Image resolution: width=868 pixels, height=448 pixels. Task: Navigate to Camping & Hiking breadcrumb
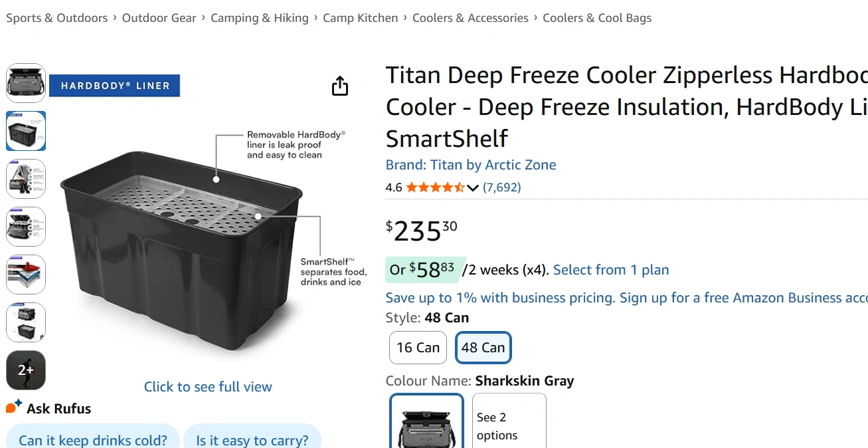(260, 18)
